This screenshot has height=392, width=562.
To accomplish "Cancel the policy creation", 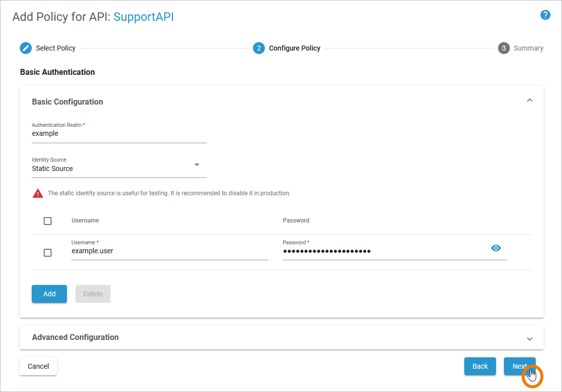I will [x=38, y=366].
